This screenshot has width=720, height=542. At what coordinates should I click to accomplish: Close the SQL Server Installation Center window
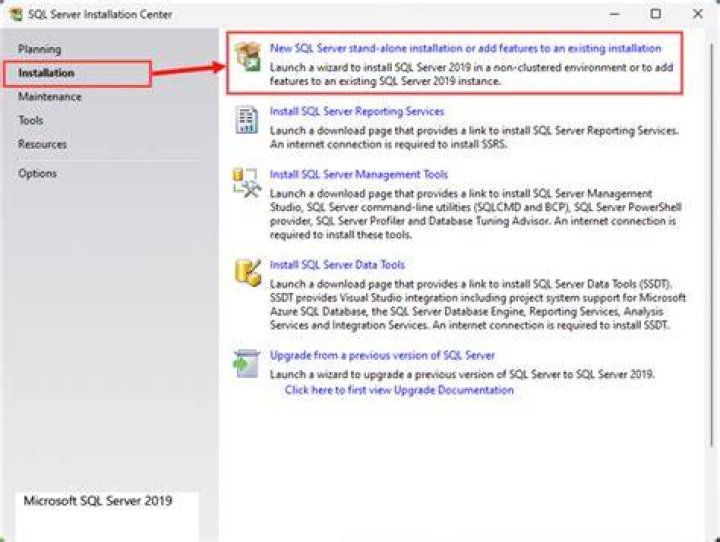point(698,14)
